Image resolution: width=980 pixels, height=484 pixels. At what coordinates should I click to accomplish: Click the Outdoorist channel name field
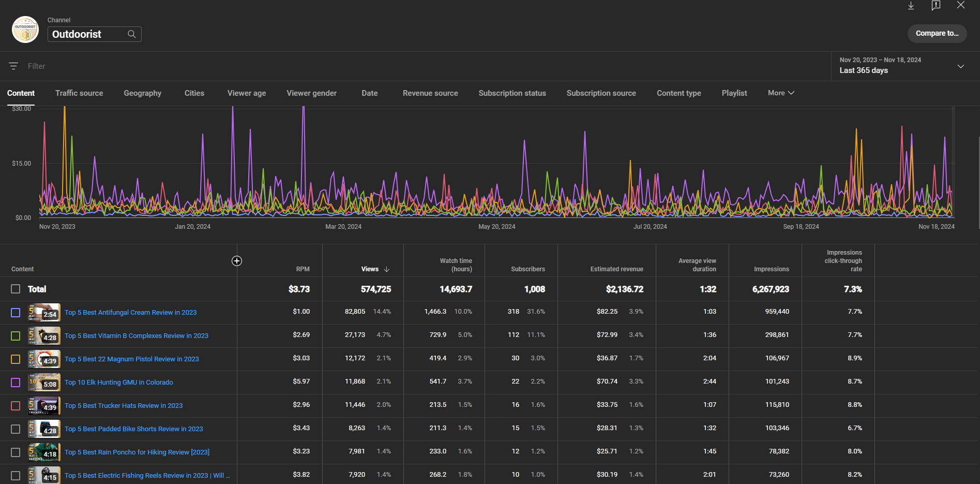point(94,34)
